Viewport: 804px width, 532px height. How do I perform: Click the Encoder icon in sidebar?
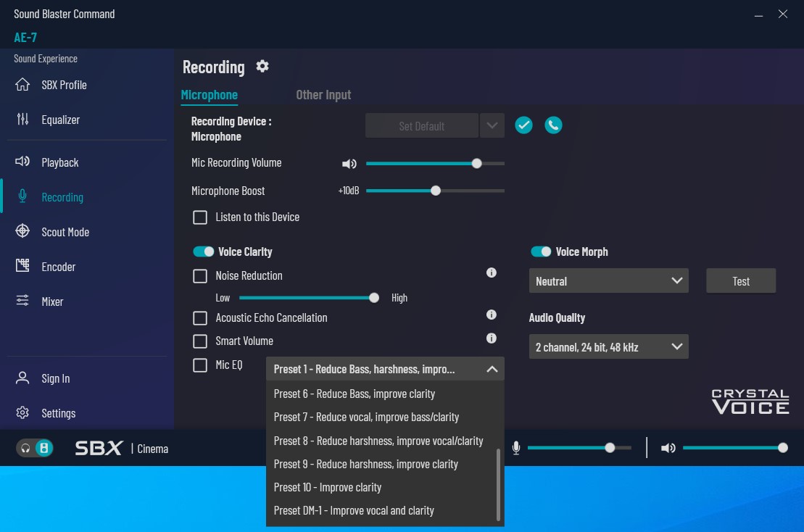22,266
